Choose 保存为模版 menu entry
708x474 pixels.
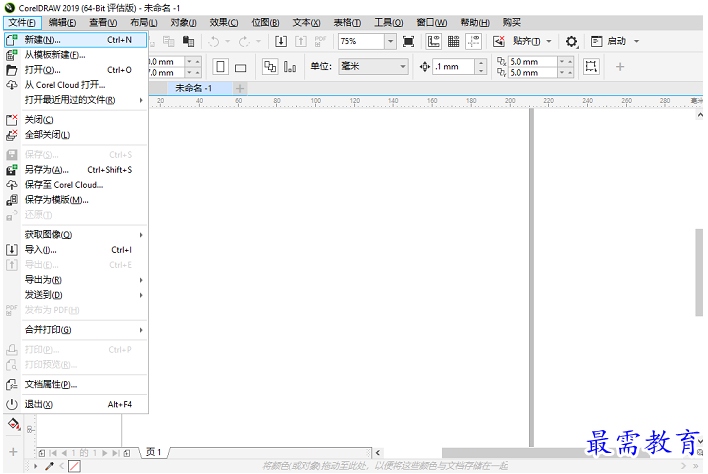[75, 200]
